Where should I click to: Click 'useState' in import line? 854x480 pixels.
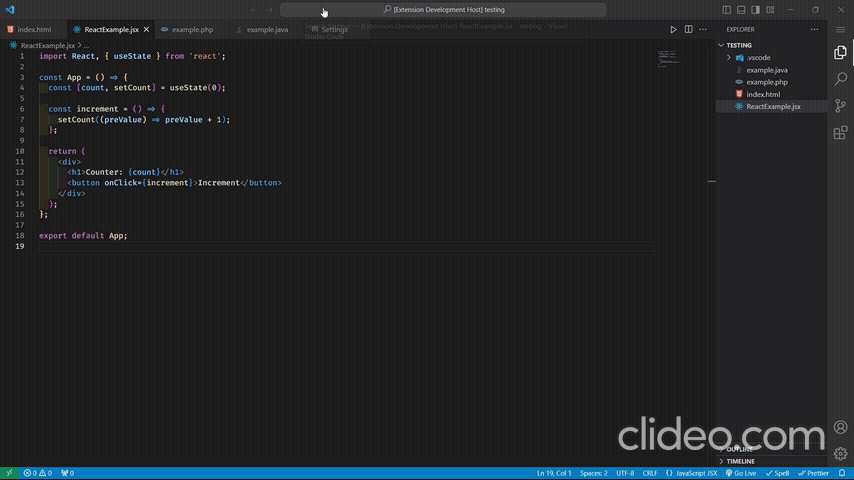(x=132, y=56)
